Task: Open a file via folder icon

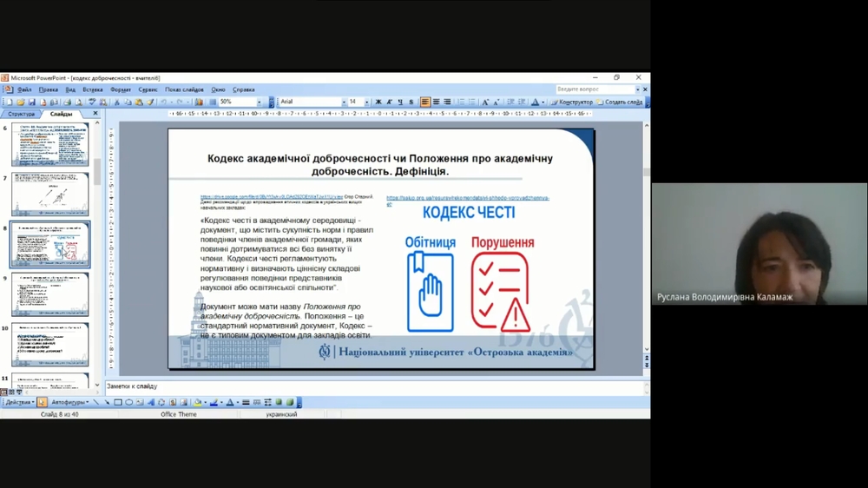Action: coord(21,102)
